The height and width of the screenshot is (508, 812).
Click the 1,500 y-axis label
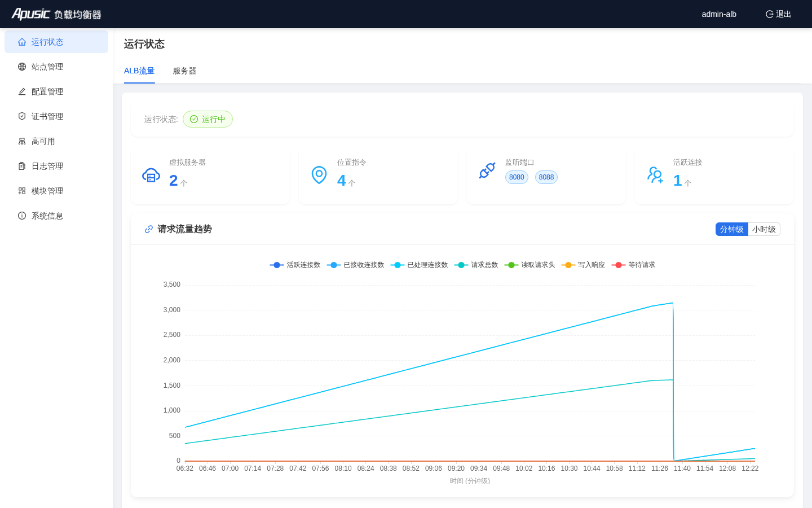click(x=171, y=386)
